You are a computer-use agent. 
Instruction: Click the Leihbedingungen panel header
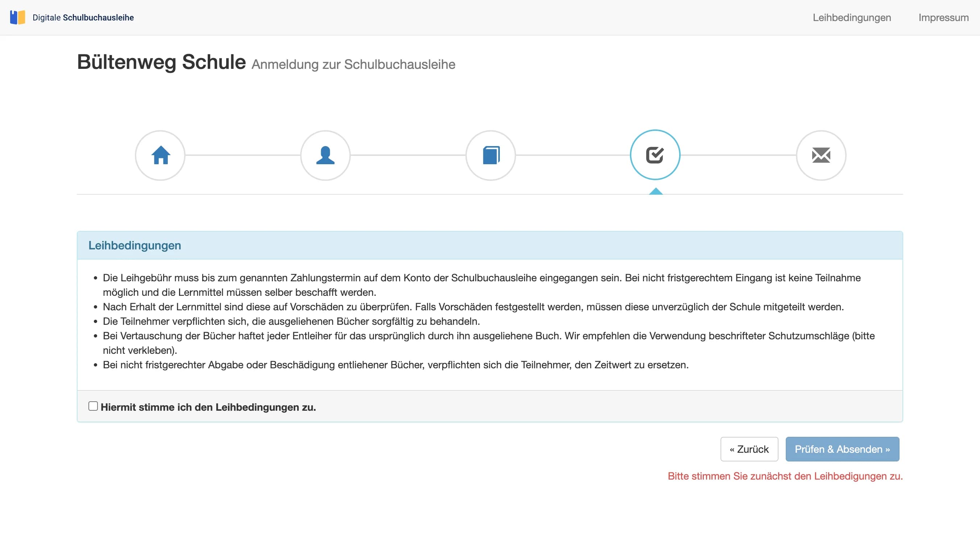pyautogui.click(x=135, y=245)
